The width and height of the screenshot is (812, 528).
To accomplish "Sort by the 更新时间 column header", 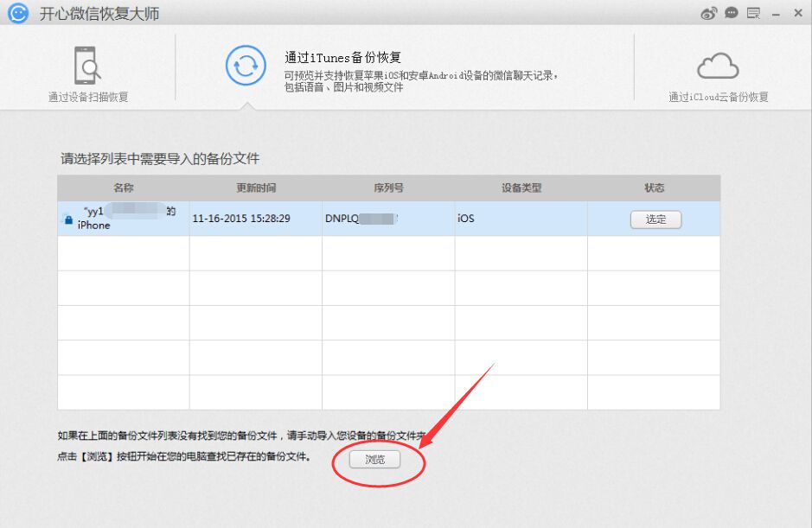I will click(x=256, y=188).
